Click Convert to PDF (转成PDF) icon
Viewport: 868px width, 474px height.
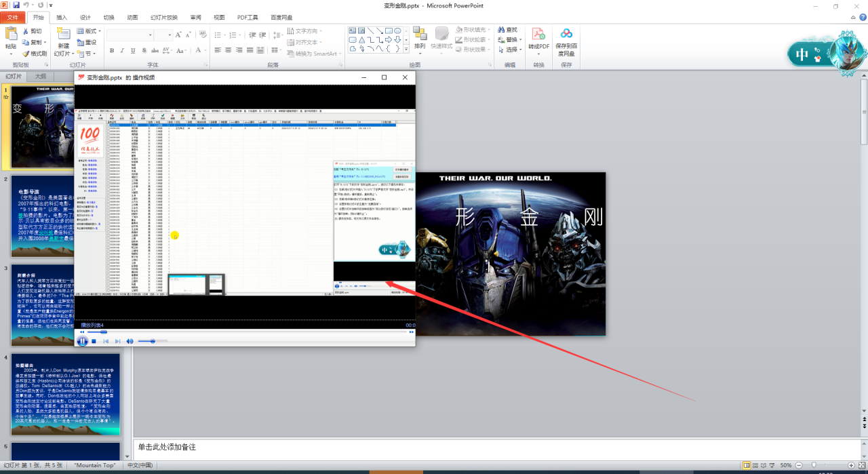[x=539, y=34]
